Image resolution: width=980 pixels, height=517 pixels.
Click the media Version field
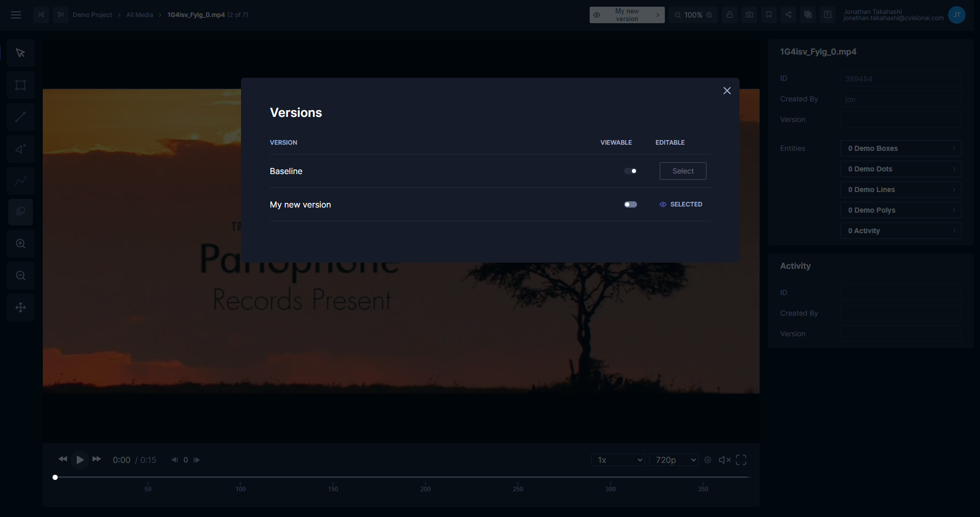coord(901,120)
